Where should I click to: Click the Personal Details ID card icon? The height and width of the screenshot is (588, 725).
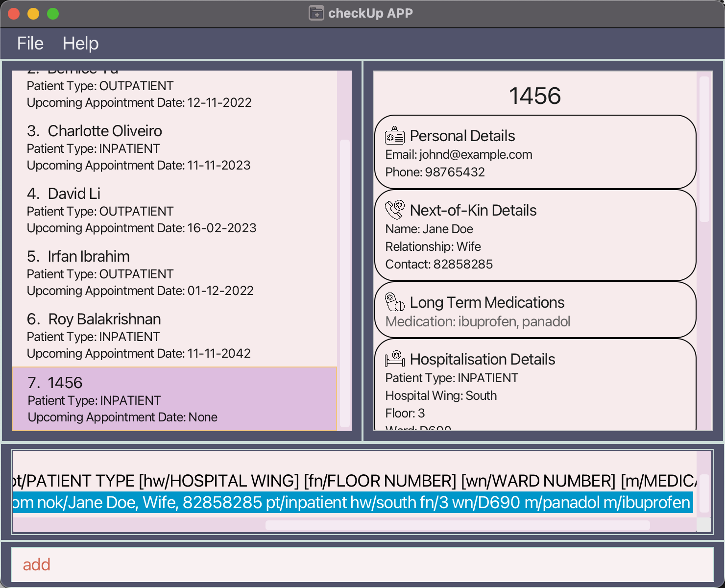(395, 136)
